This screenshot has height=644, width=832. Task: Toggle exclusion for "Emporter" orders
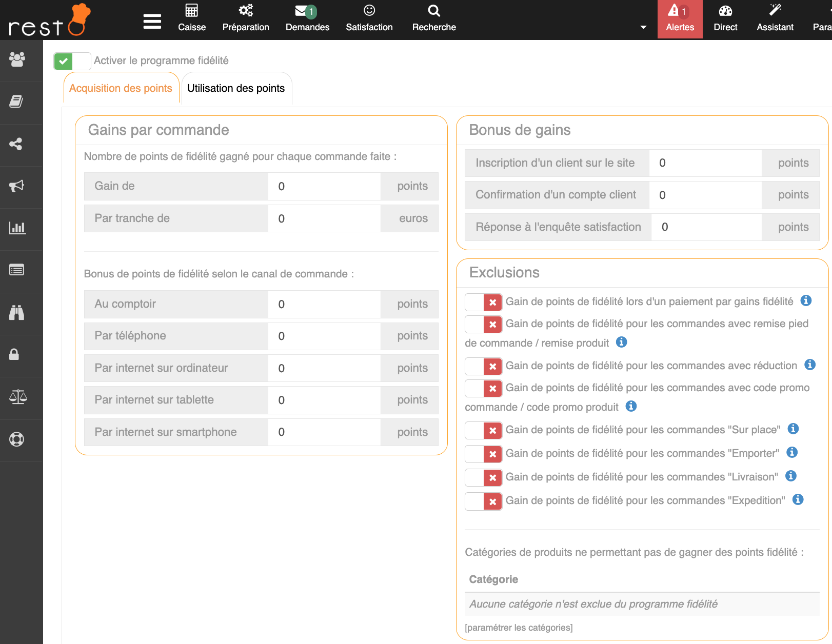483,454
